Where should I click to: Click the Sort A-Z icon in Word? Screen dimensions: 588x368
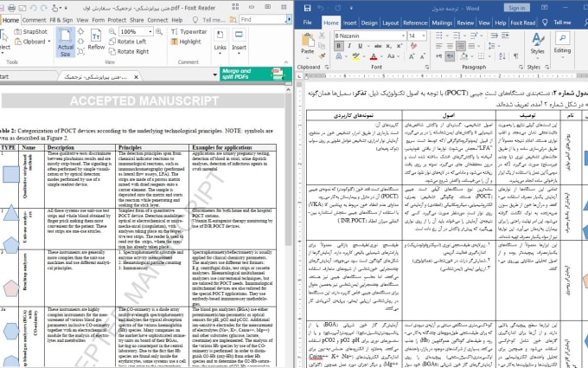pyautogui.click(x=502, y=56)
